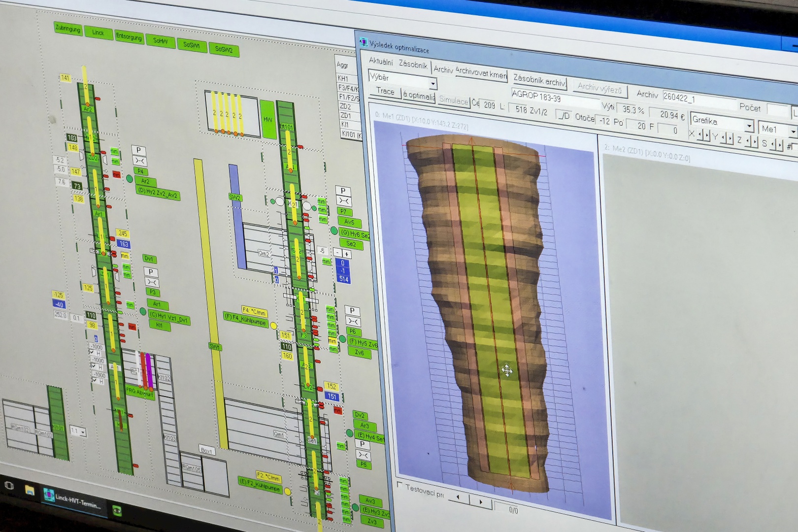Enable the Testovací checkbox under the 3D view
798x532 pixels.
399,485
